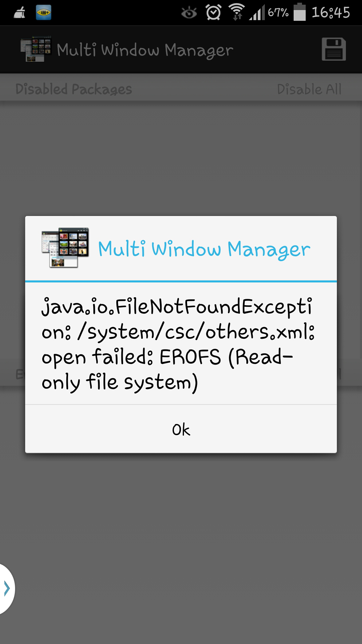The height and width of the screenshot is (644, 362).
Task: Tap the Wi-Fi status icon
Action: click(237, 12)
